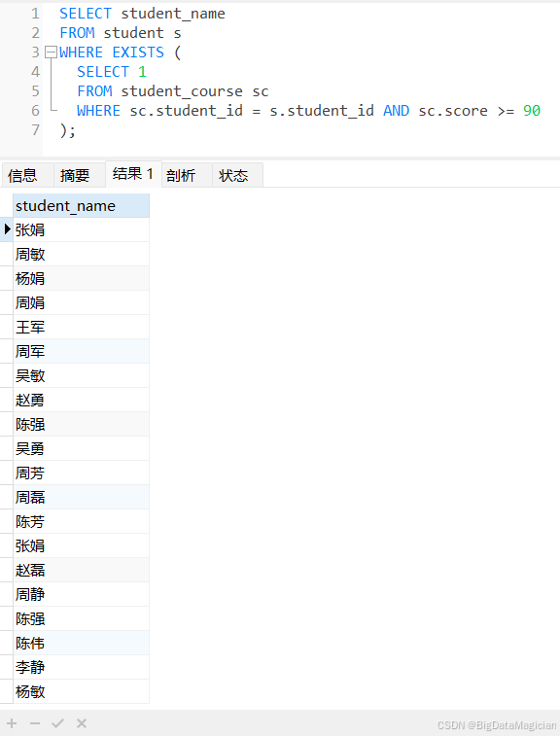Screen dimensions: 560x736
Task: Switch to the 状态 tab
Action: 237,175
